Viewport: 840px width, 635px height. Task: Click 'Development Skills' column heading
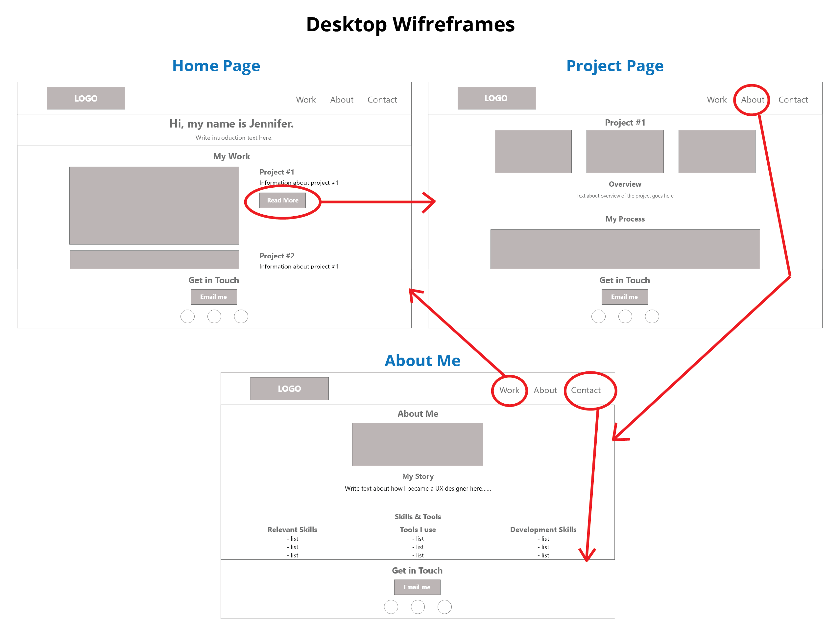pos(543,529)
